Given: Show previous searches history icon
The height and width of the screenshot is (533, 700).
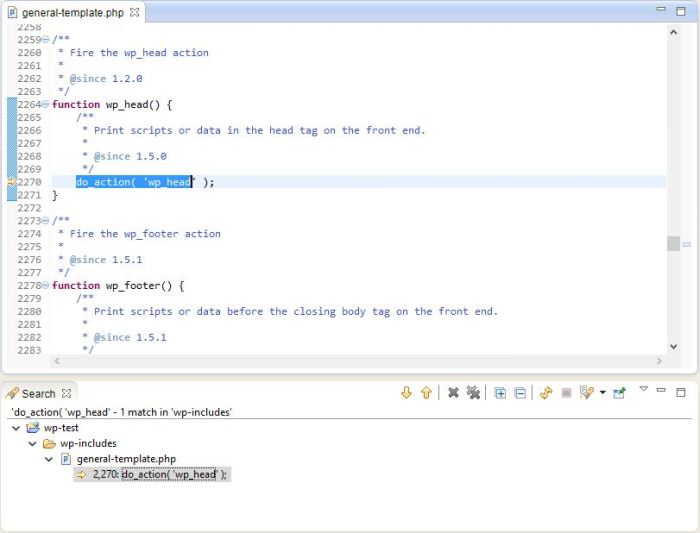Looking at the screenshot, I should tap(587, 393).
